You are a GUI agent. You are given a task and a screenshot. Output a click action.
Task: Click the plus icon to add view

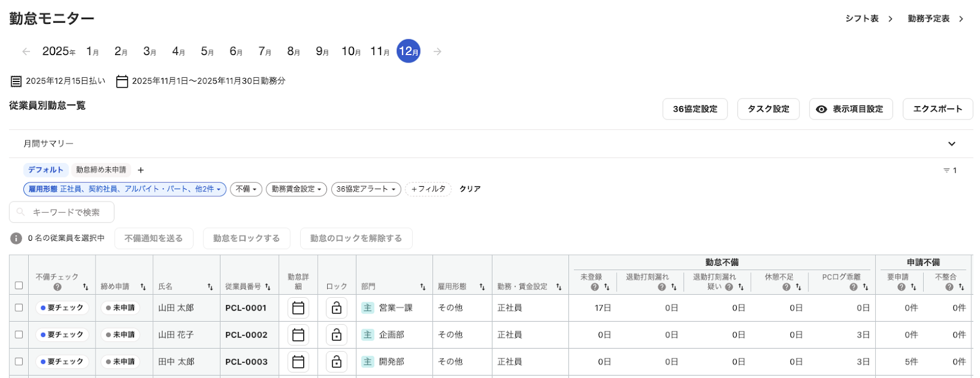click(x=141, y=170)
